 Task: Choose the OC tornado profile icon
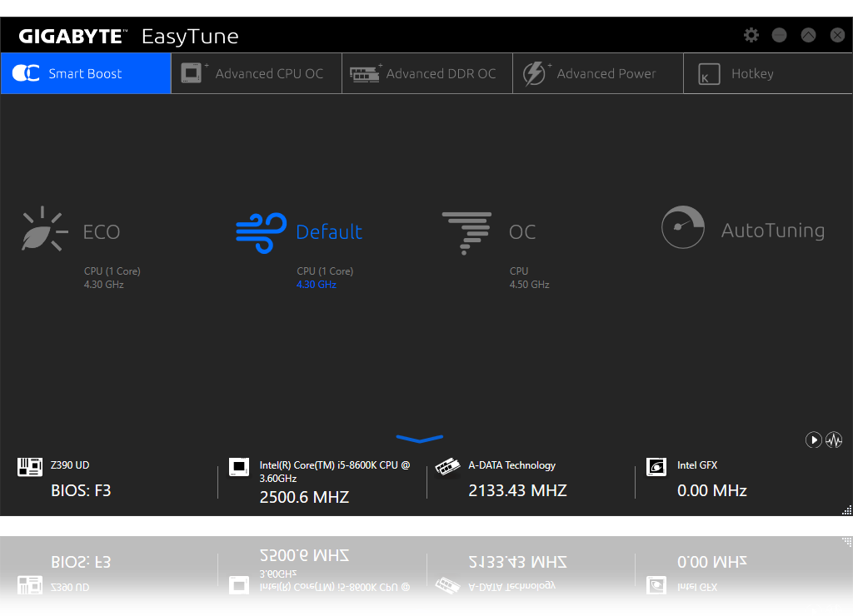466,231
